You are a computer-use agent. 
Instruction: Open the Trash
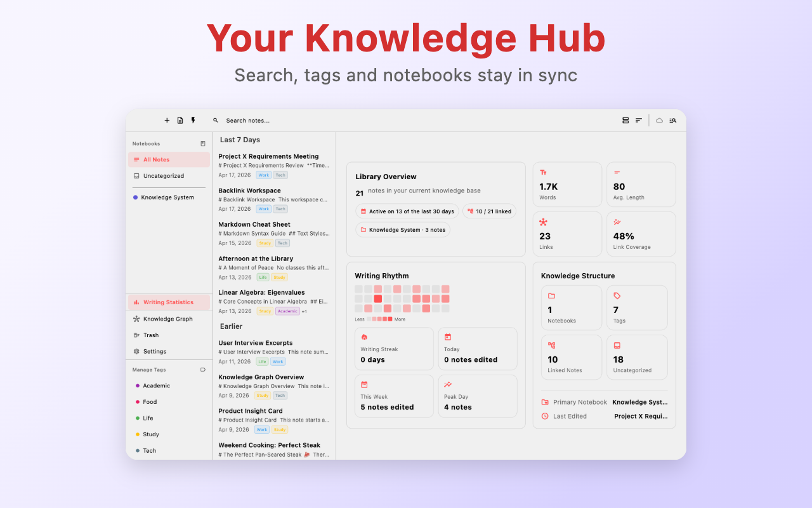(169, 335)
